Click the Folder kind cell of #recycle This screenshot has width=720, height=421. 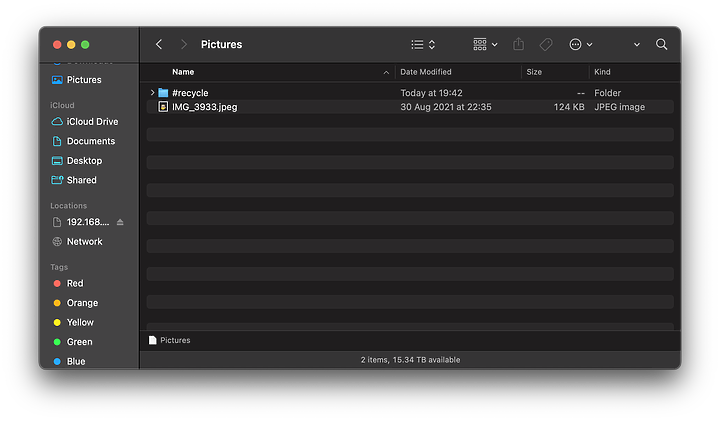(x=607, y=93)
